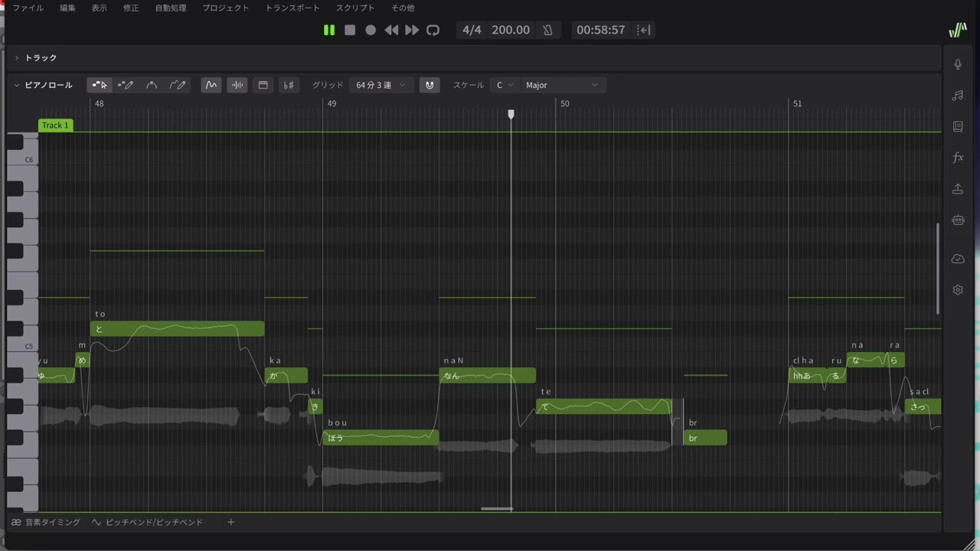
Task: Toggle the metronome icon
Action: coord(547,30)
